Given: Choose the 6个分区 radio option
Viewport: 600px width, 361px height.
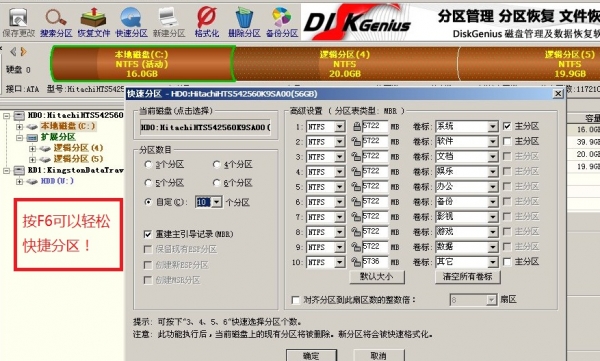Looking at the screenshot, I should coord(217,183).
